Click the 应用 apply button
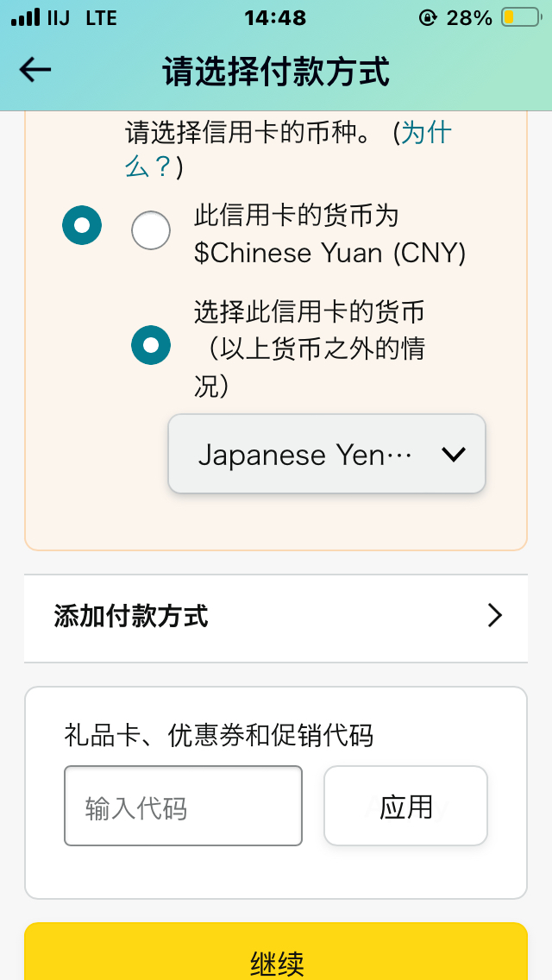The height and width of the screenshot is (980, 552). pyautogui.click(x=405, y=806)
